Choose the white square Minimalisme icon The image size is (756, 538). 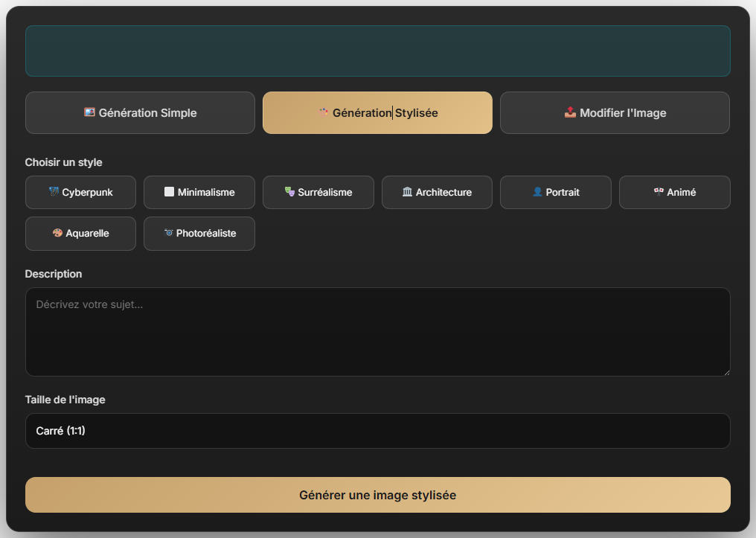(x=169, y=192)
